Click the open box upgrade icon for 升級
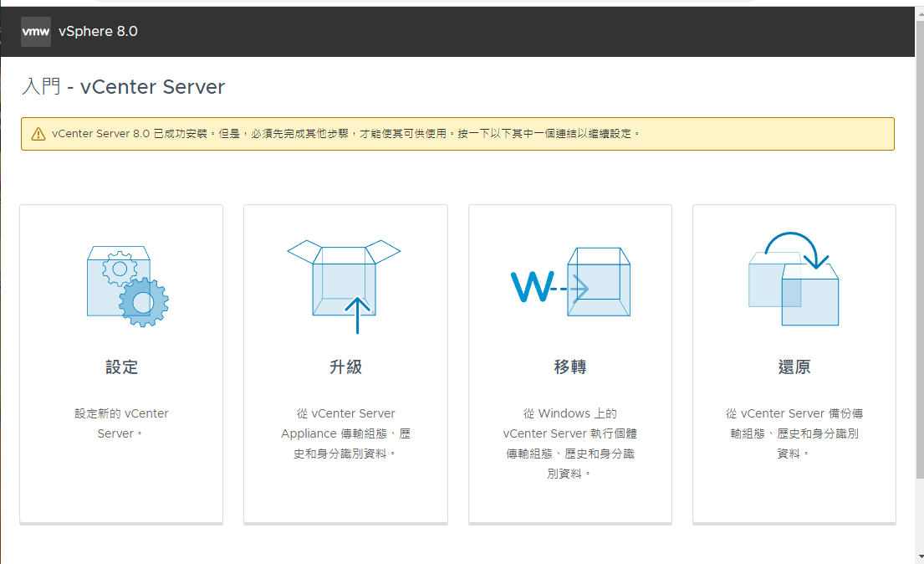Viewport: 924px width, 564px height. click(345, 286)
